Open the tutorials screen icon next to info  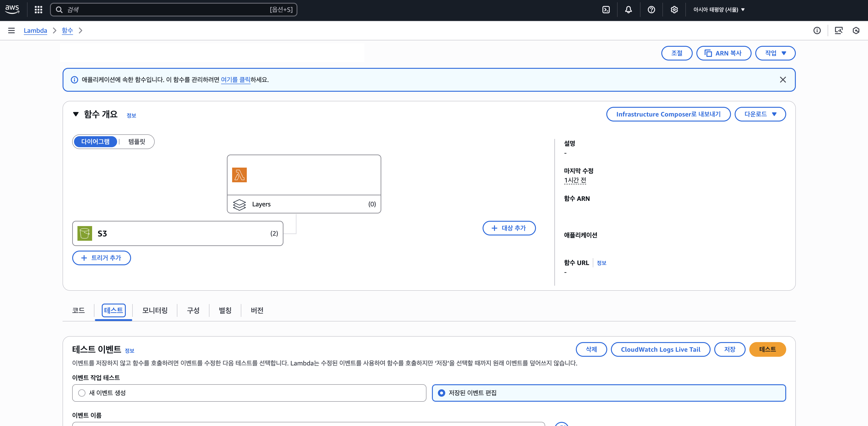point(839,31)
